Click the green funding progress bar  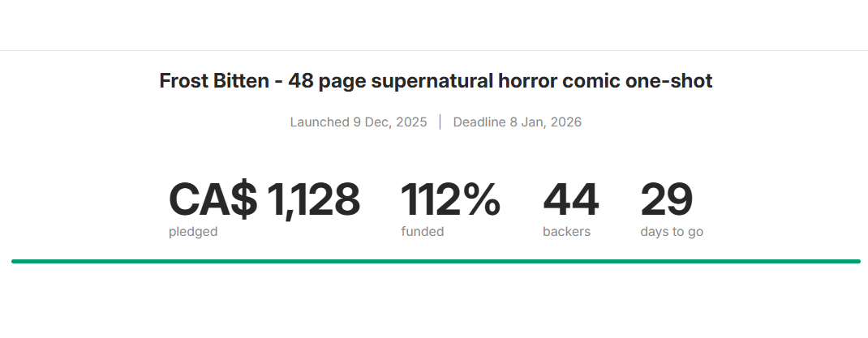coord(436,261)
